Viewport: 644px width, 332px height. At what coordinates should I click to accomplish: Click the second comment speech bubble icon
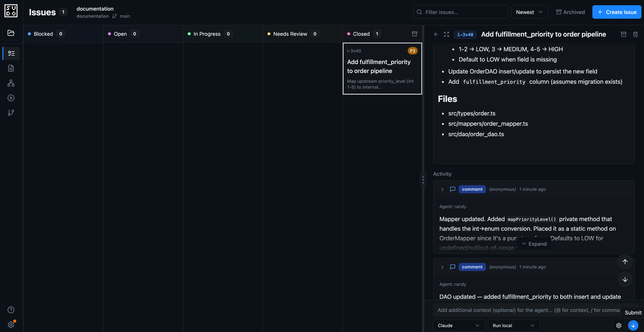point(452,267)
